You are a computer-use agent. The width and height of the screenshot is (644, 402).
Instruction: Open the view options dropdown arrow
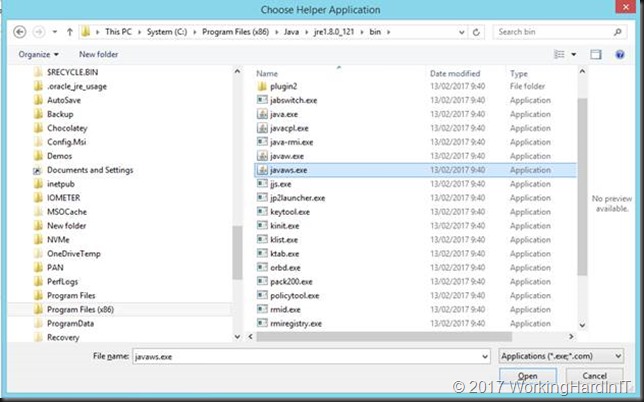[x=573, y=54]
